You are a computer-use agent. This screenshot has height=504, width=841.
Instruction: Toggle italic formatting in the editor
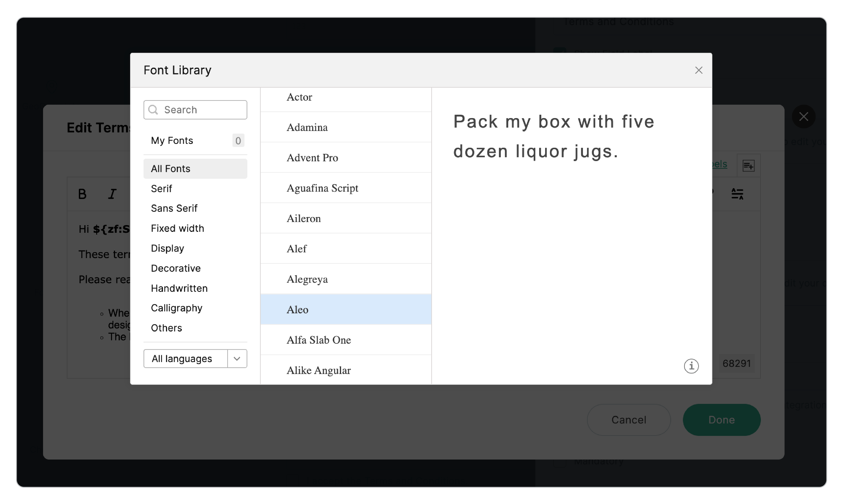click(x=112, y=194)
